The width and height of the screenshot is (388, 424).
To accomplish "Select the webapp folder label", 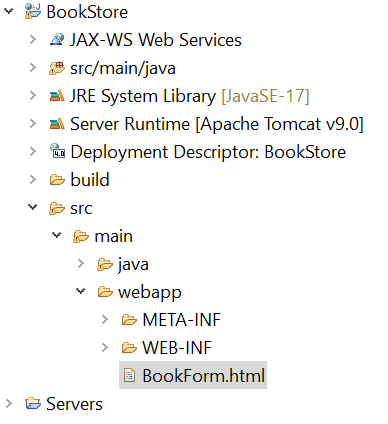I will pyautogui.click(x=150, y=293).
